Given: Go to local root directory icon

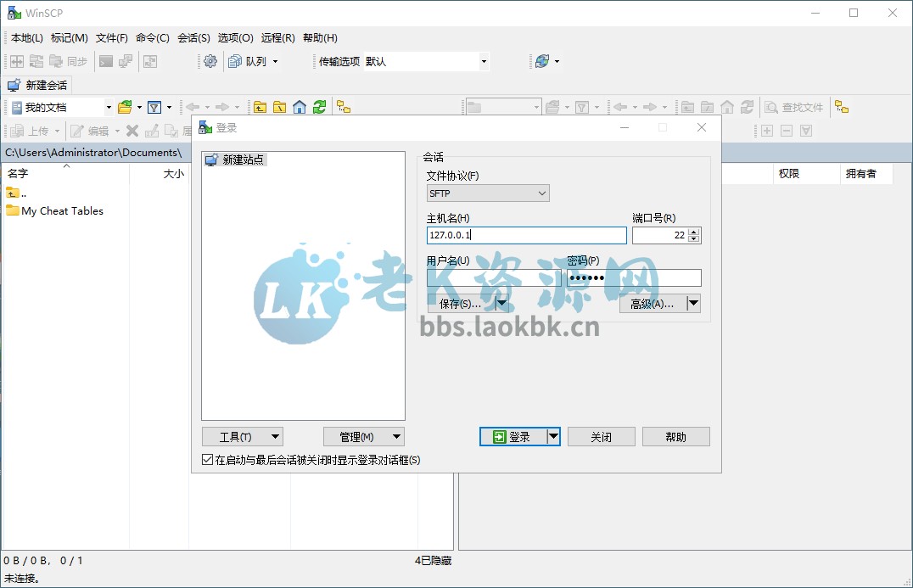Looking at the screenshot, I should click(x=279, y=107).
